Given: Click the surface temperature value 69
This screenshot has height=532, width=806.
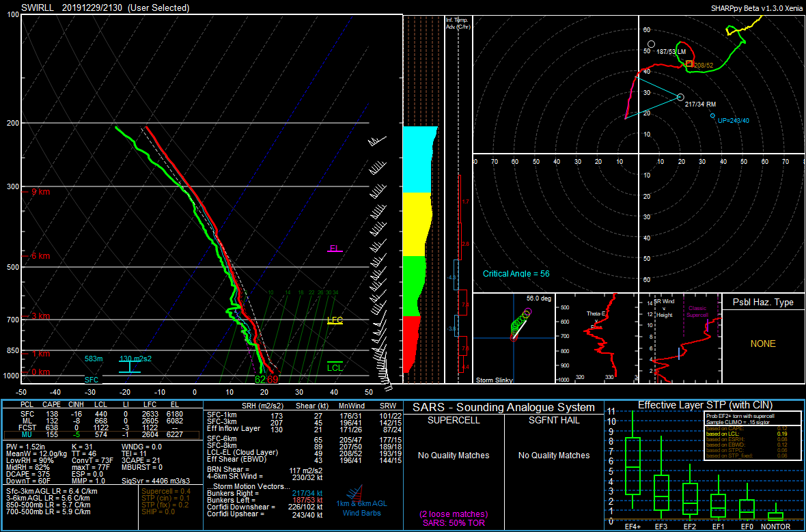Looking at the screenshot, I should [x=273, y=379].
